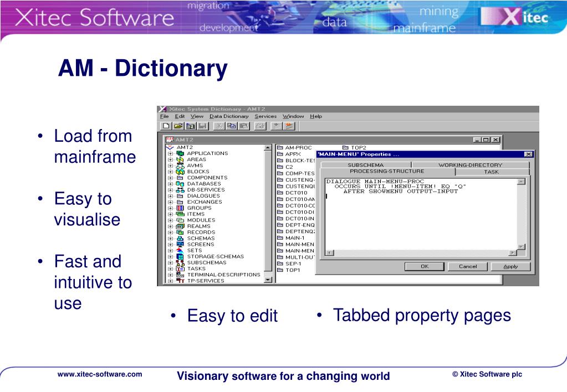The height and width of the screenshot is (392, 567).
Task: Click the APPLICATIONS icon in the tree
Action: click(x=180, y=153)
